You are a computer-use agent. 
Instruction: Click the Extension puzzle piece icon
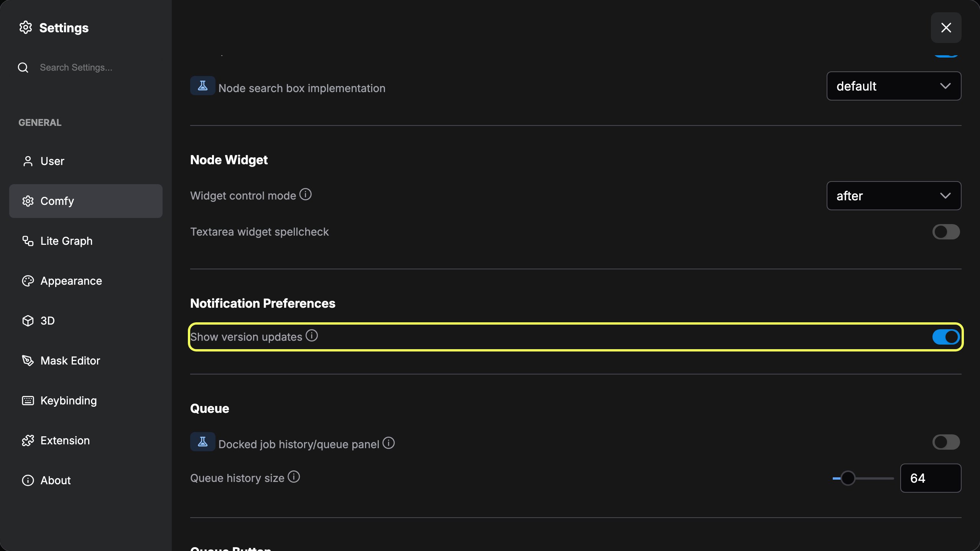click(28, 440)
